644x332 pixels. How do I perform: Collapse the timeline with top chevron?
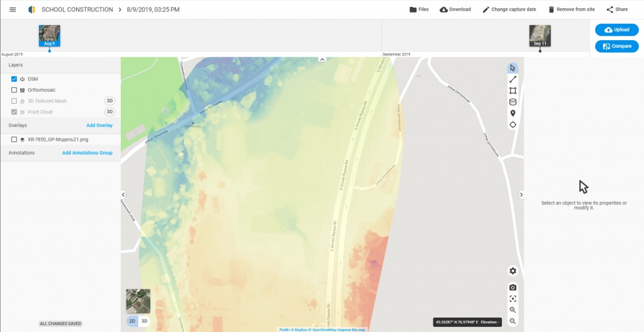(322, 59)
